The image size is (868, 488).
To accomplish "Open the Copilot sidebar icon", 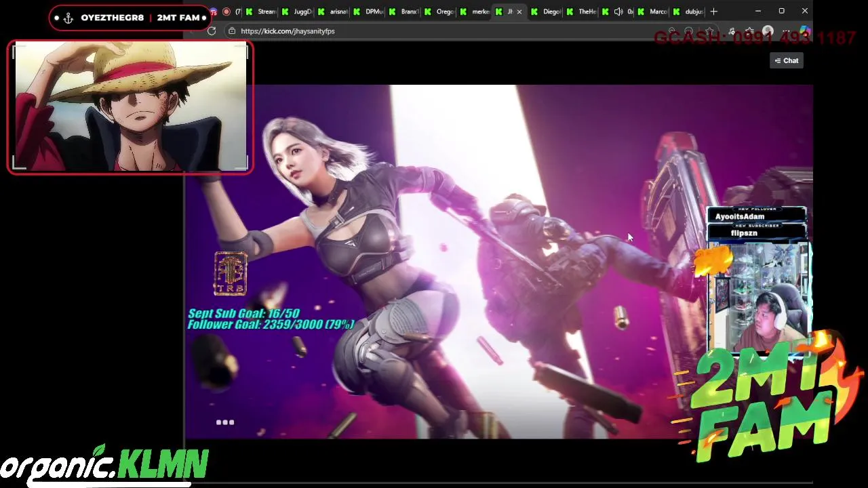I will pyautogui.click(x=804, y=31).
